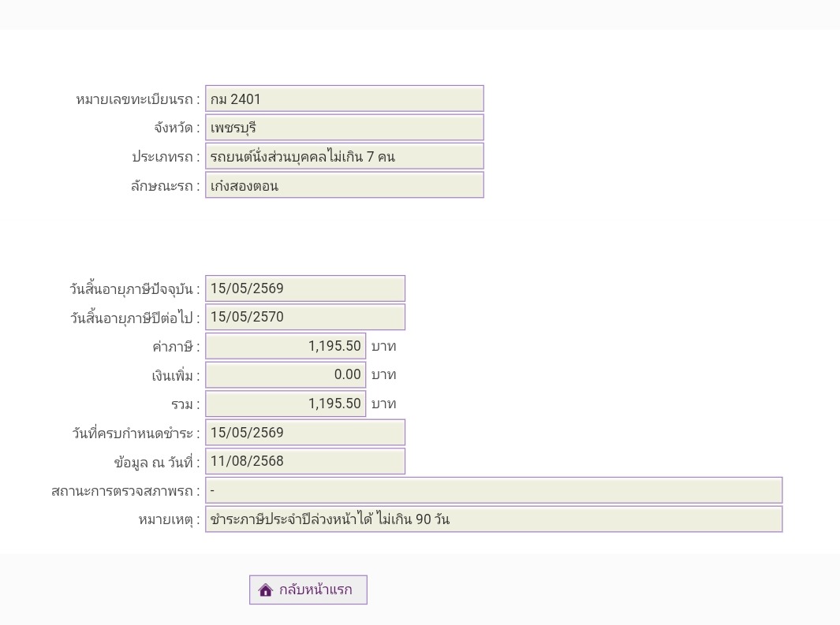Click the ข้อมูล ณ วันที่ field
The width and height of the screenshot is (840, 625).
[304, 461]
